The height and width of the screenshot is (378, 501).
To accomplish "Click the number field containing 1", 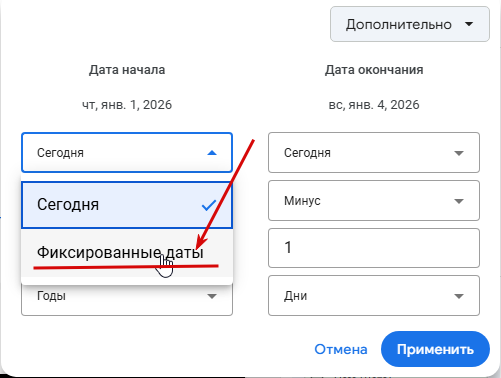I will [374, 248].
